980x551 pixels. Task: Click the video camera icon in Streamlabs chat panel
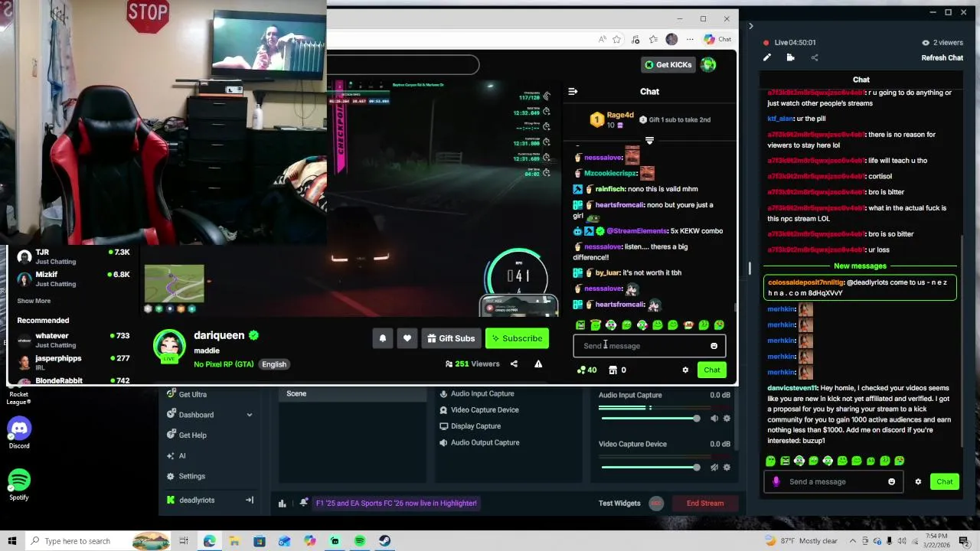(791, 57)
